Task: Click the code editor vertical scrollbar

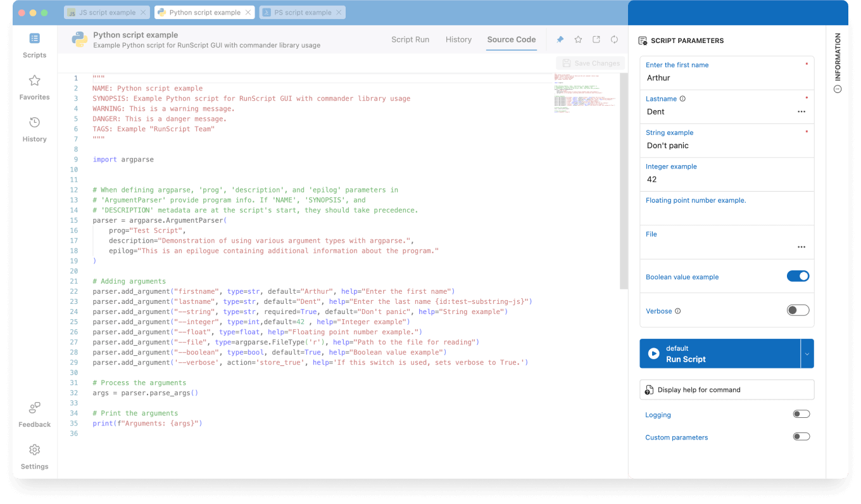Action: click(x=624, y=180)
